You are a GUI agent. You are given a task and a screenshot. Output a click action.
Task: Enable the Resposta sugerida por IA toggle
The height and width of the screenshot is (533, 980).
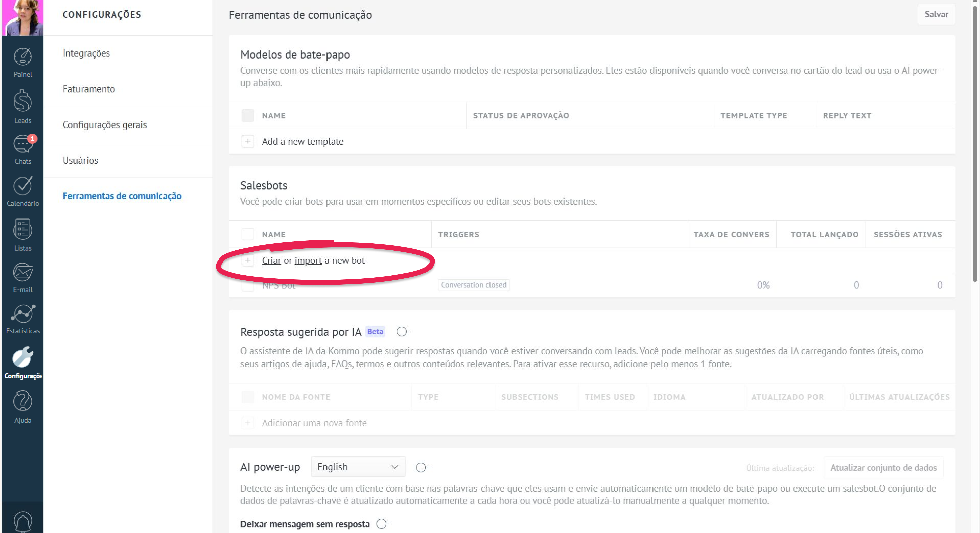pos(404,332)
